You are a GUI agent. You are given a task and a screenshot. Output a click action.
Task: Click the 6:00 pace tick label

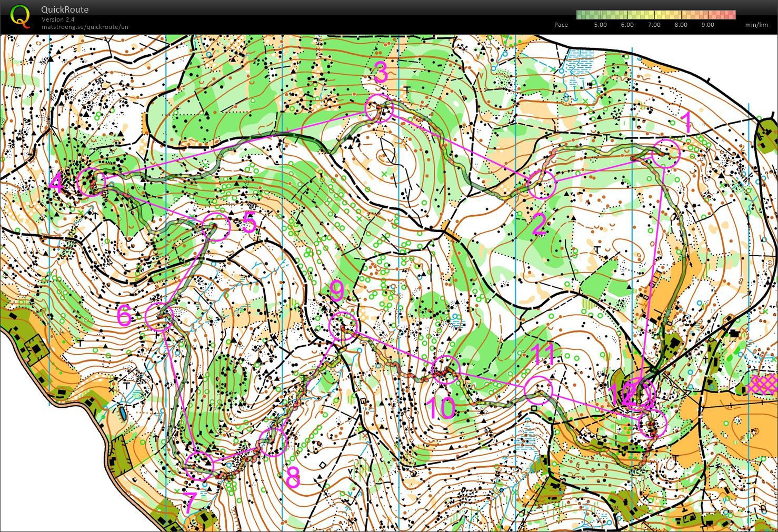pos(627,25)
